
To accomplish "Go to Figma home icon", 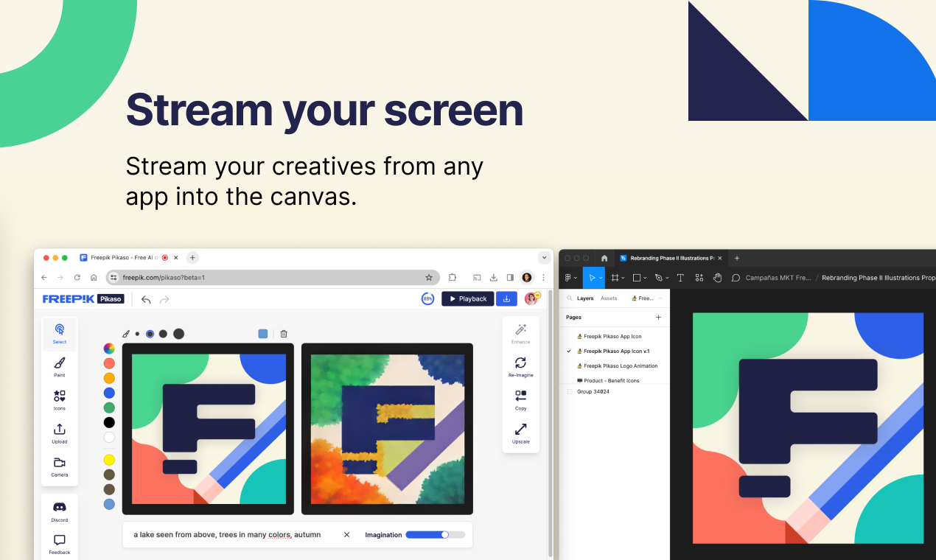I will (x=604, y=258).
